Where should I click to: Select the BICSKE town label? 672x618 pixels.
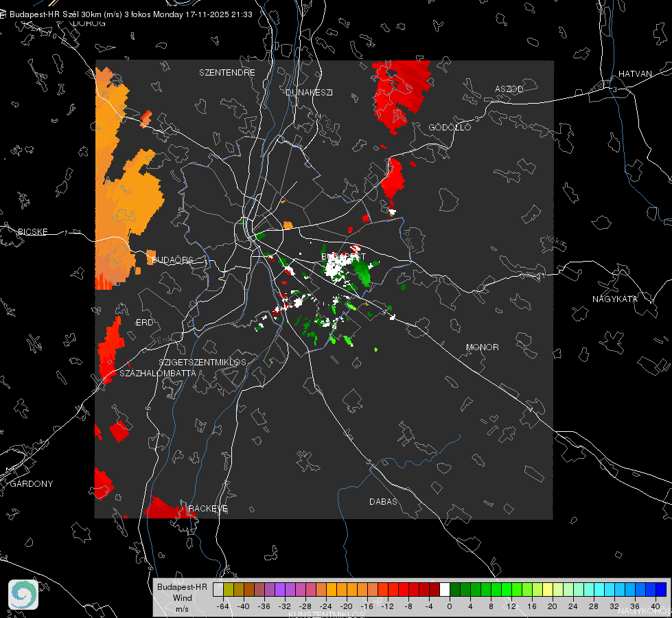tap(32, 231)
